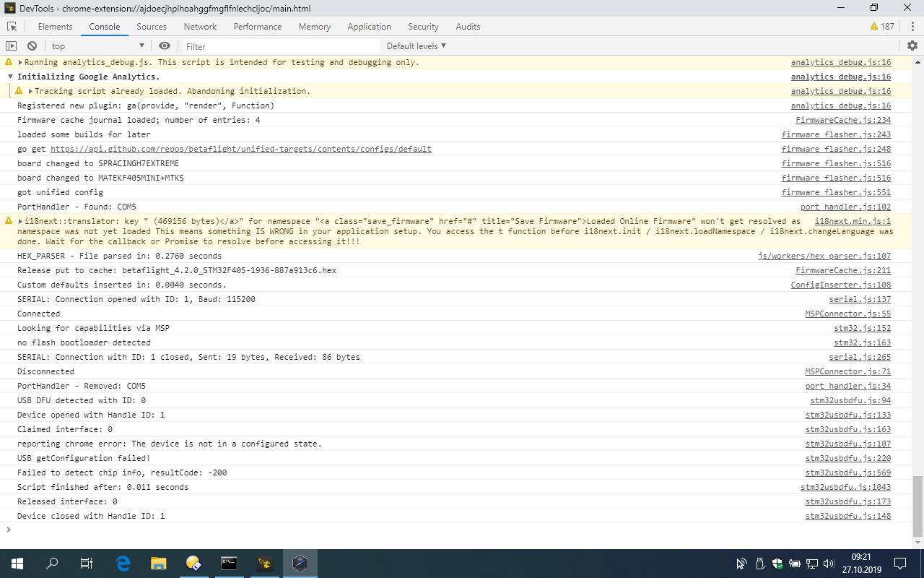
Task: Collapse the Initializing Google Analytics message
Action: point(10,77)
